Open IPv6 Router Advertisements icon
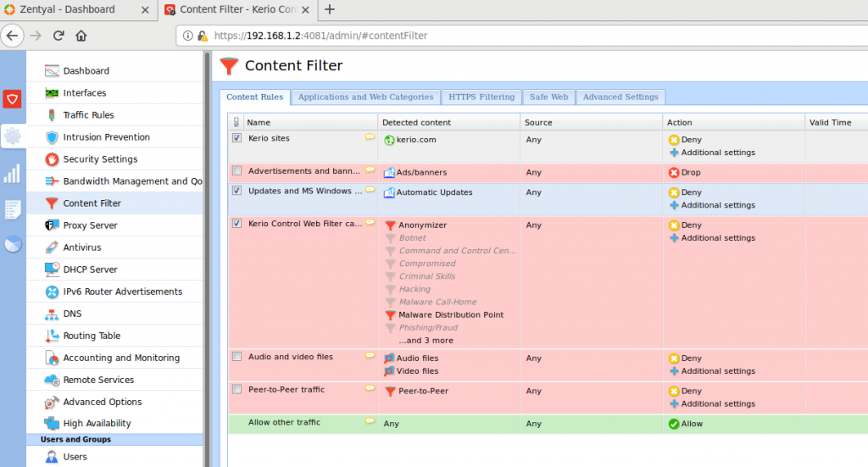The image size is (868, 467). coord(52,292)
